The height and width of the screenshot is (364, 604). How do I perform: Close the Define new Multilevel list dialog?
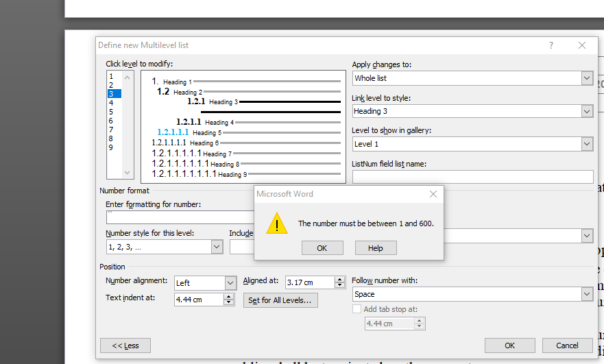(582, 45)
